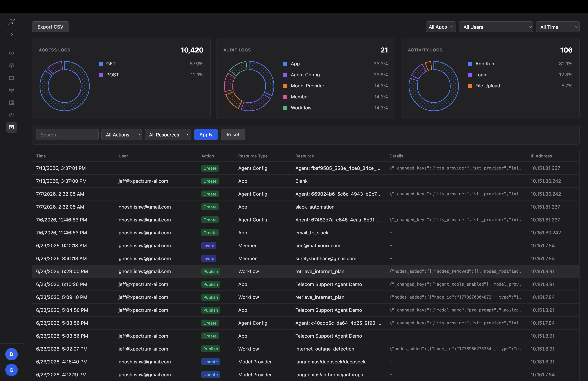588x381 pixels.
Task: Click the IP Address column header
Action: [x=541, y=156]
